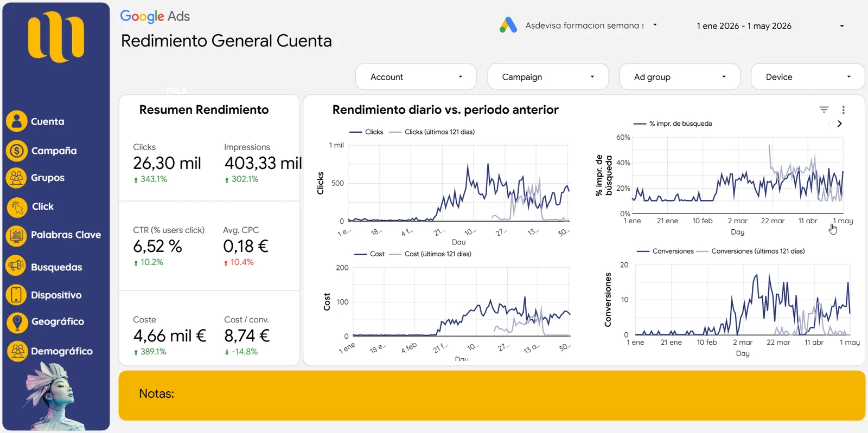Image resolution: width=868 pixels, height=433 pixels.
Task: Click the Cost / conv. value 8,74 €
Action: 247,336
